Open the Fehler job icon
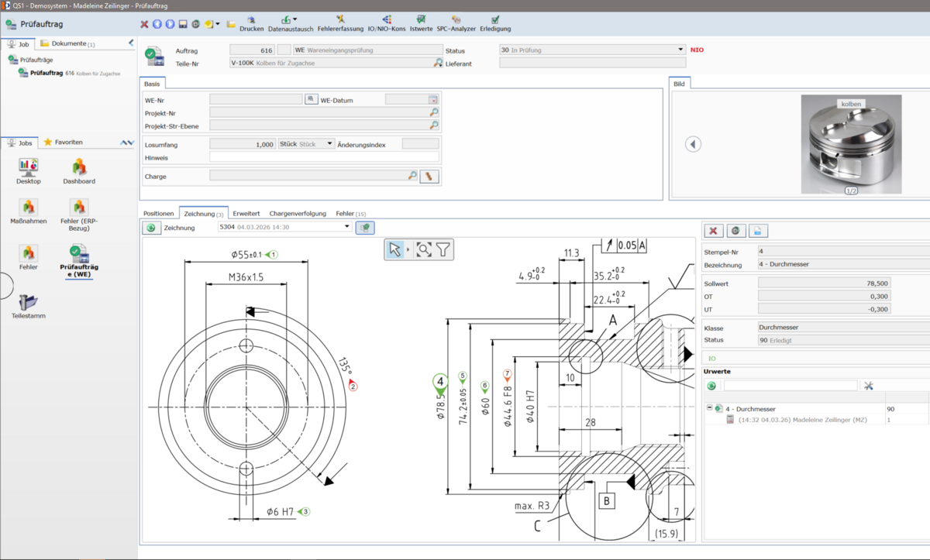930x560 pixels. 29,257
